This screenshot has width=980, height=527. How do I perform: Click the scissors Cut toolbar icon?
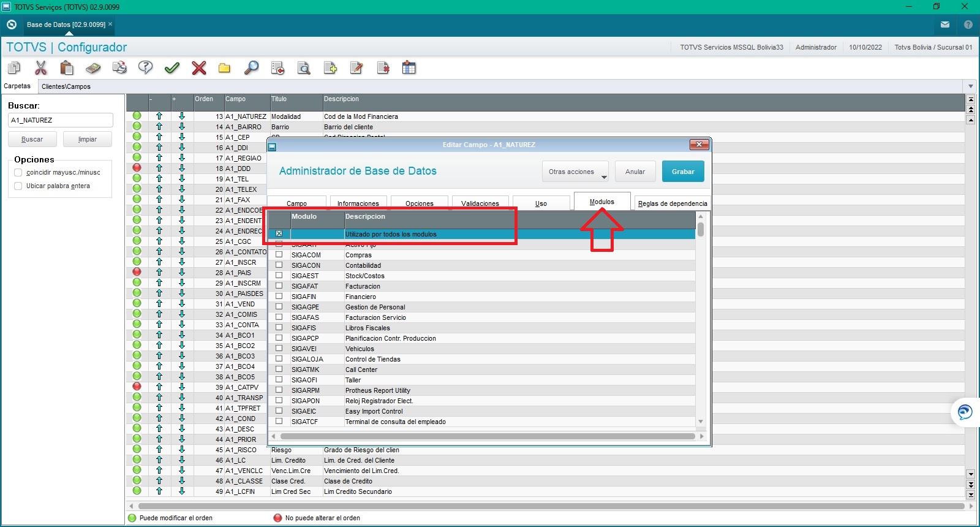point(41,67)
